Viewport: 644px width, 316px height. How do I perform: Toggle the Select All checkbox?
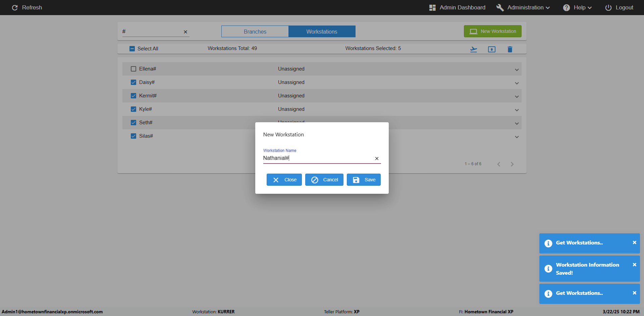click(x=132, y=49)
